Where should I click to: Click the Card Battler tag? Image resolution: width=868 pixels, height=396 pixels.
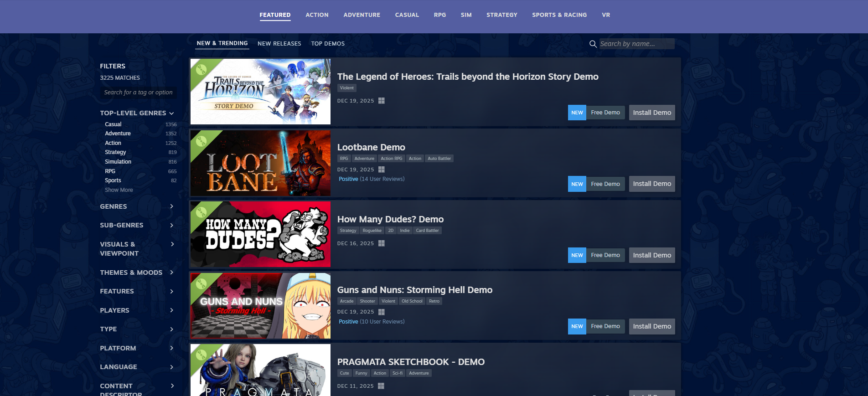tap(427, 231)
